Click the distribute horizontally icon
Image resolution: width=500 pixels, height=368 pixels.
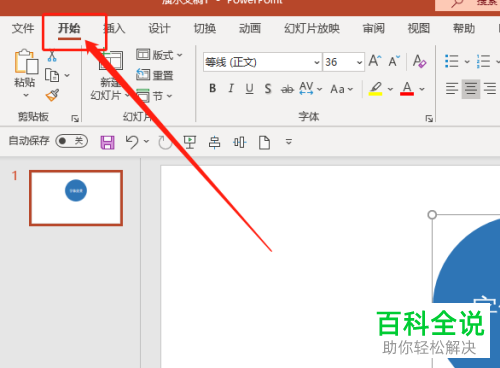[x=240, y=142]
